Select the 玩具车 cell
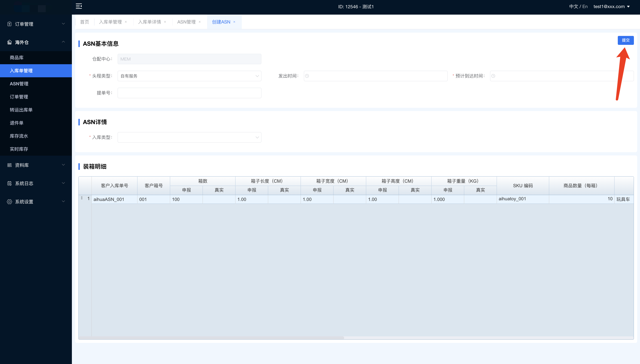 pos(624,199)
